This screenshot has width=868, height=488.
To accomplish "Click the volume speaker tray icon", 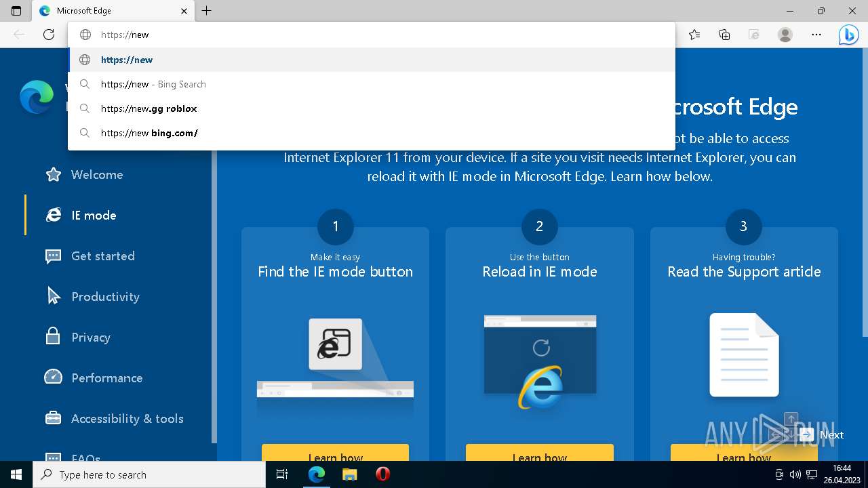I will pos(795,474).
